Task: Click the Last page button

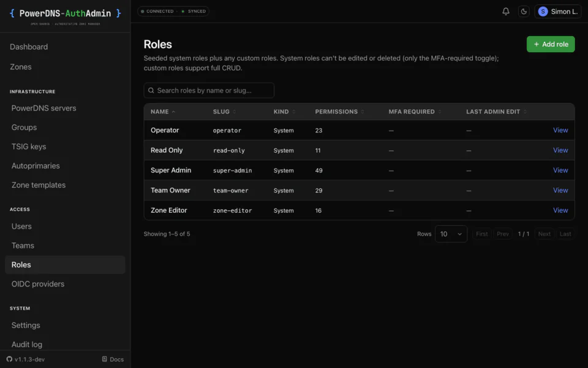Action: point(565,234)
